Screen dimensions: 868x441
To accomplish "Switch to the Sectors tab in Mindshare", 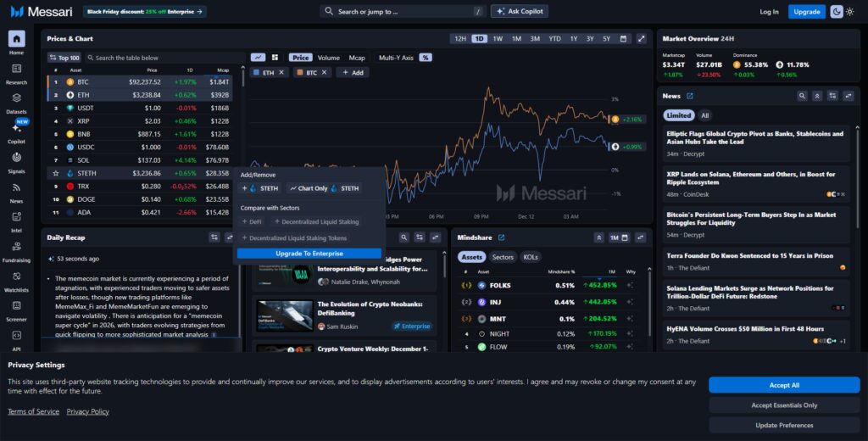I will click(x=503, y=257).
